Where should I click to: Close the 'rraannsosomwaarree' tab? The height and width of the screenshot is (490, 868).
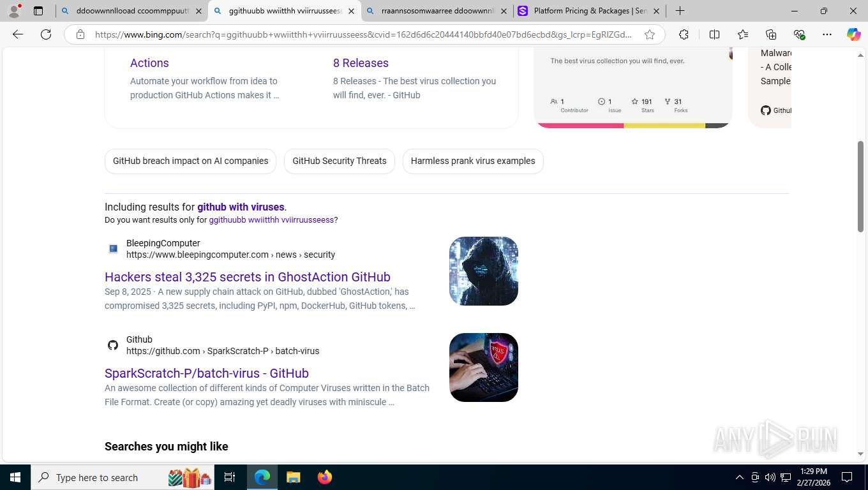coord(504,11)
